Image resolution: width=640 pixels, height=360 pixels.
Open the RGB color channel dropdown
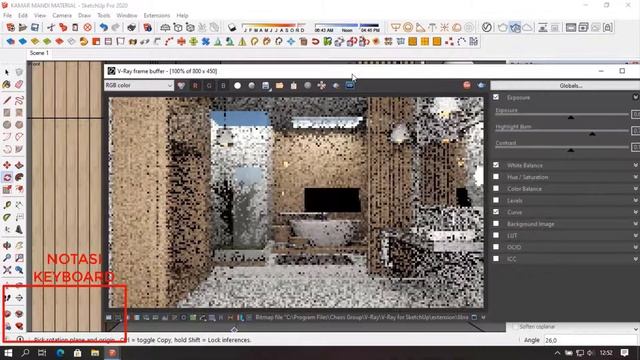pos(139,85)
